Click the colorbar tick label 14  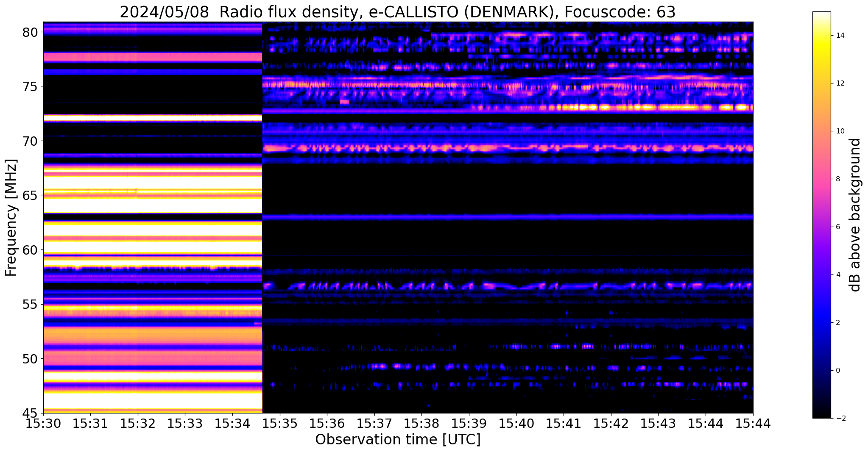[840, 35]
